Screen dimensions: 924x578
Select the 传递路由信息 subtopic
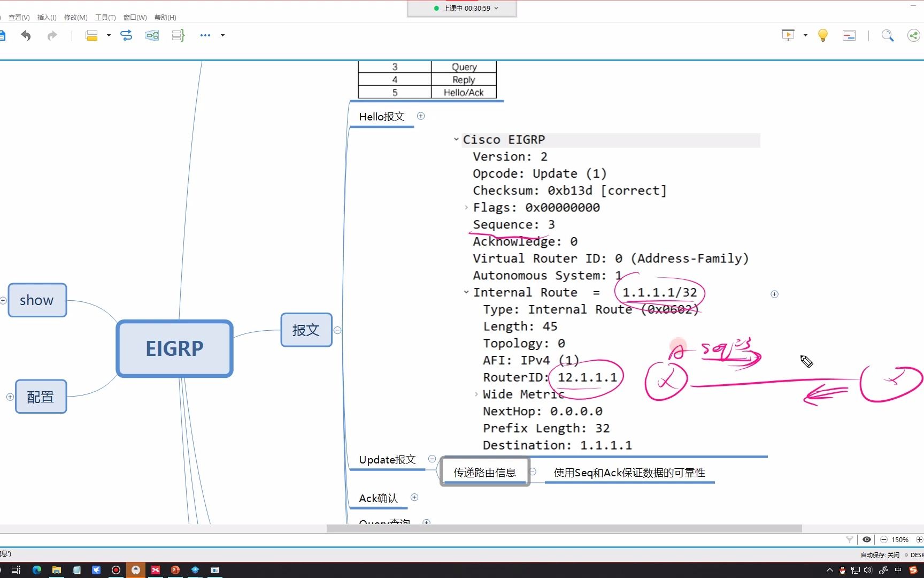485,472
